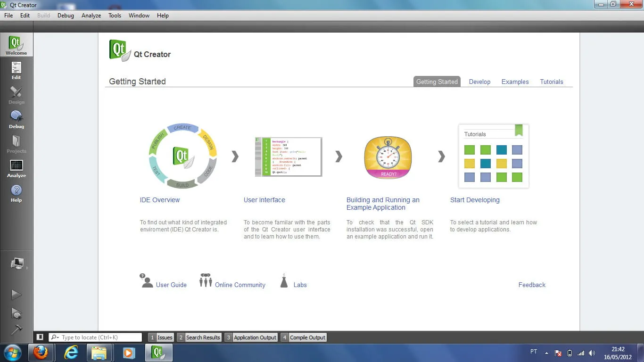
Task: Open the Tools menu
Action: (x=115, y=16)
